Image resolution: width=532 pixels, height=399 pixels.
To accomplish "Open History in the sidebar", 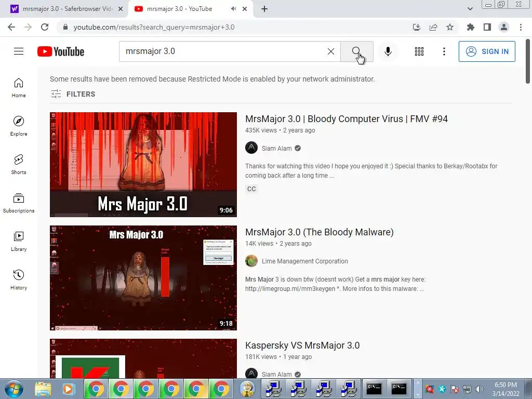I will tap(19, 280).
